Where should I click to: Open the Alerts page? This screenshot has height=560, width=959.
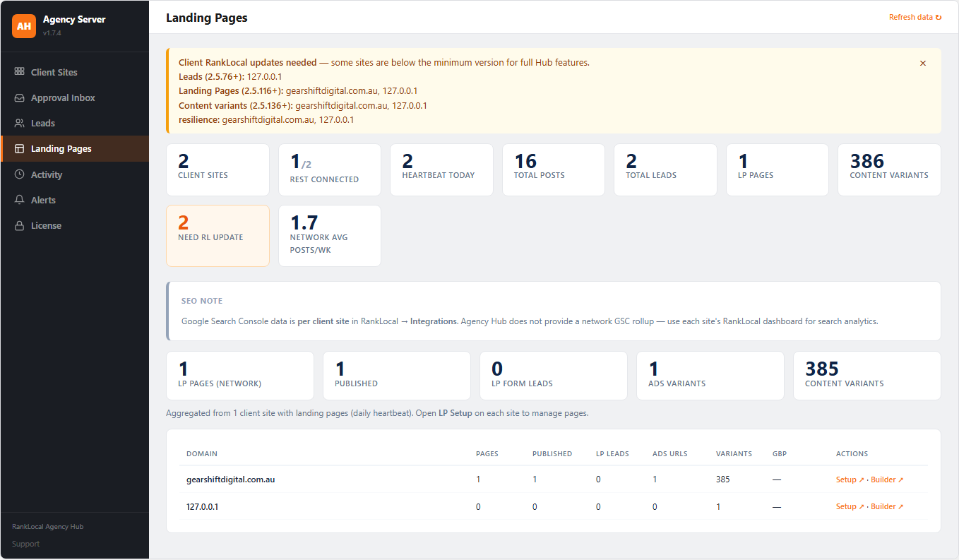pos(75,200)
